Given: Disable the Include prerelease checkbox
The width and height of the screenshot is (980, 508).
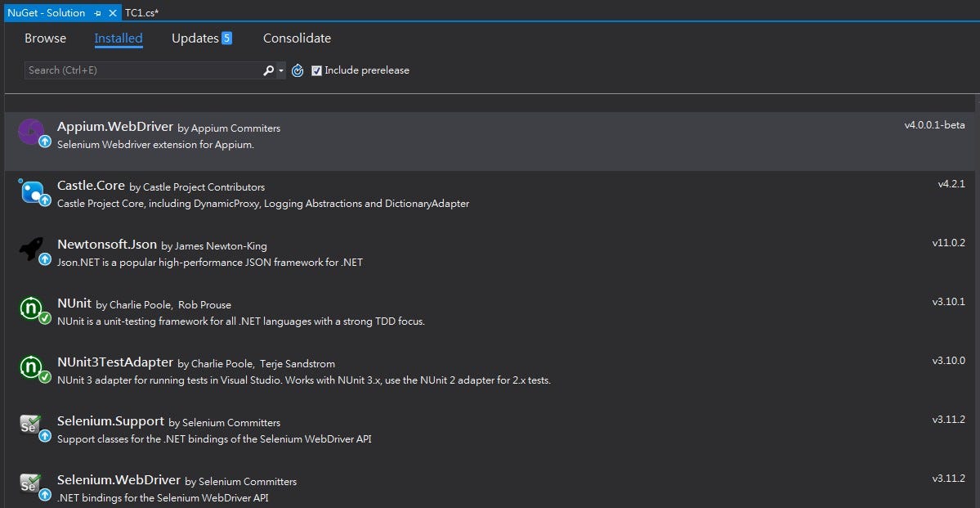Looking at the screenshot, I should point(316,70).
